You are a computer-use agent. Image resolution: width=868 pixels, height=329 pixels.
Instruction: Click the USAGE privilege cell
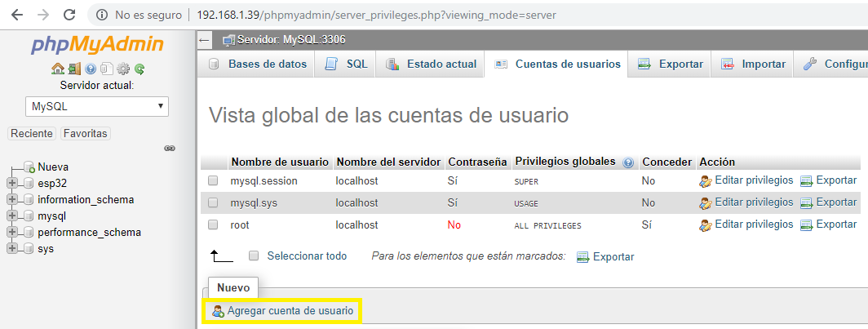tap(526, 204)
